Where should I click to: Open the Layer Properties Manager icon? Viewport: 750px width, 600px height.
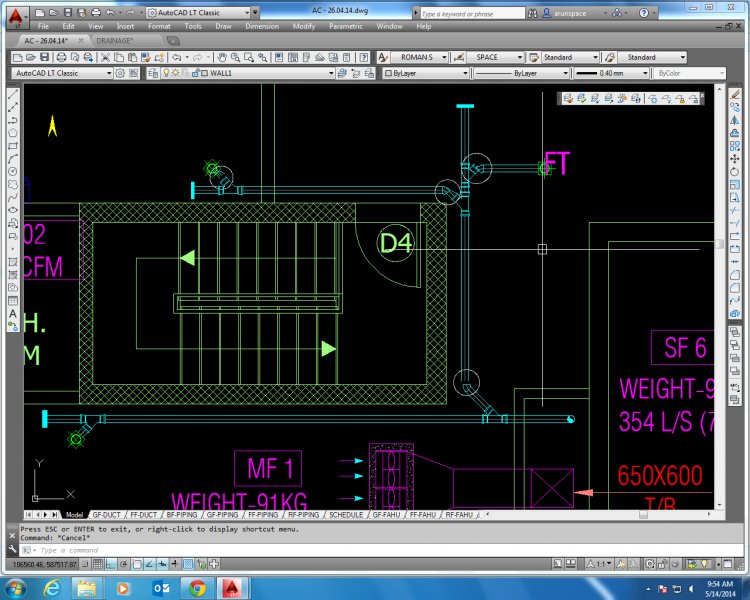[153, 73]
